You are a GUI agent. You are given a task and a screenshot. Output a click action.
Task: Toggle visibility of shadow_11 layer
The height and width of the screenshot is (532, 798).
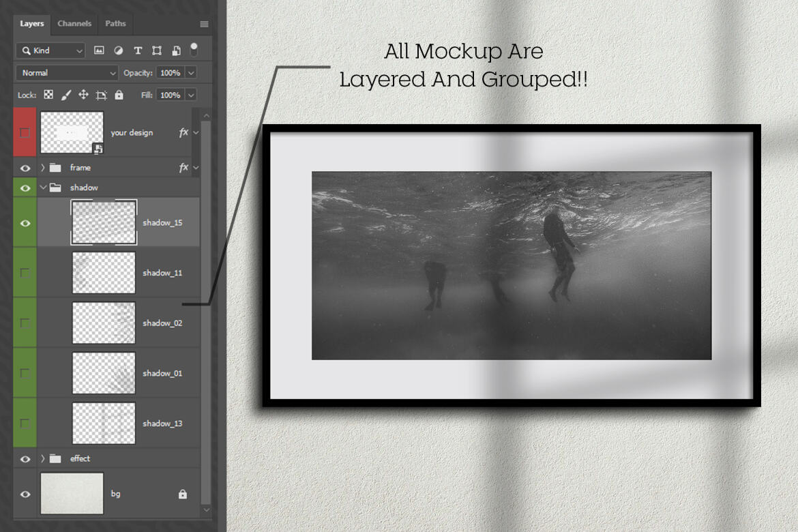25,272
